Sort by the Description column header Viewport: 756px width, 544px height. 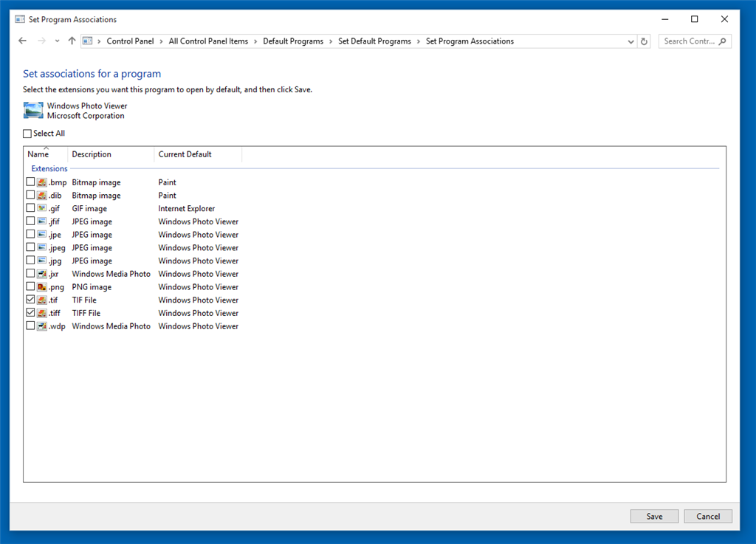pyautogui.click(x=111, y=154)
